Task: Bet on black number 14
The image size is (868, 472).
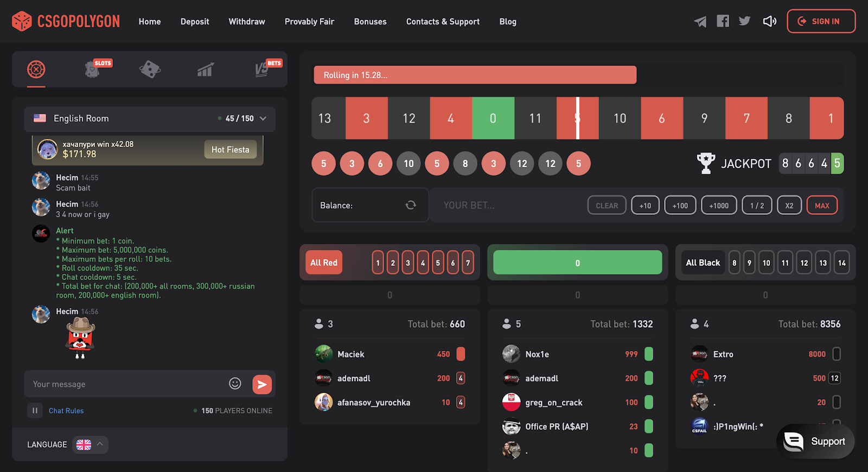Action: pos(842,263)
